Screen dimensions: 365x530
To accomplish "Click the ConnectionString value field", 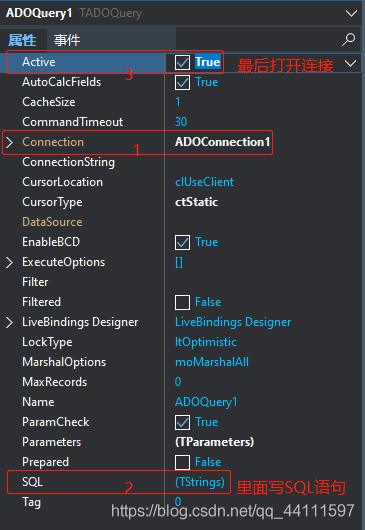I will [x=264, y=162].
